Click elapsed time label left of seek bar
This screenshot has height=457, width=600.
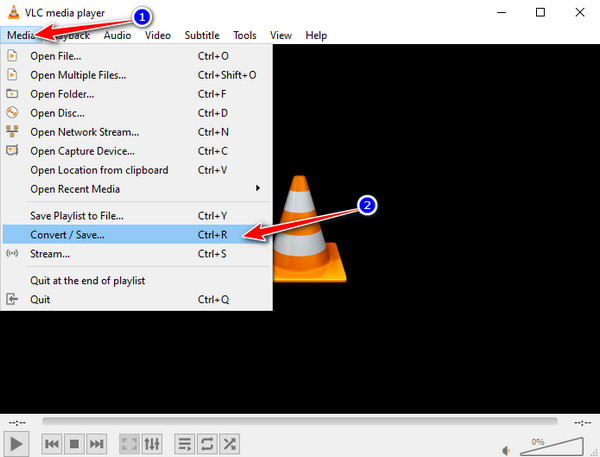pos(18,423)
